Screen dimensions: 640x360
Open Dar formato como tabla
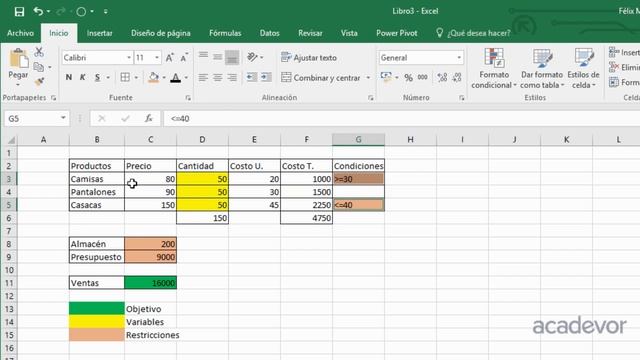[542, 68]
